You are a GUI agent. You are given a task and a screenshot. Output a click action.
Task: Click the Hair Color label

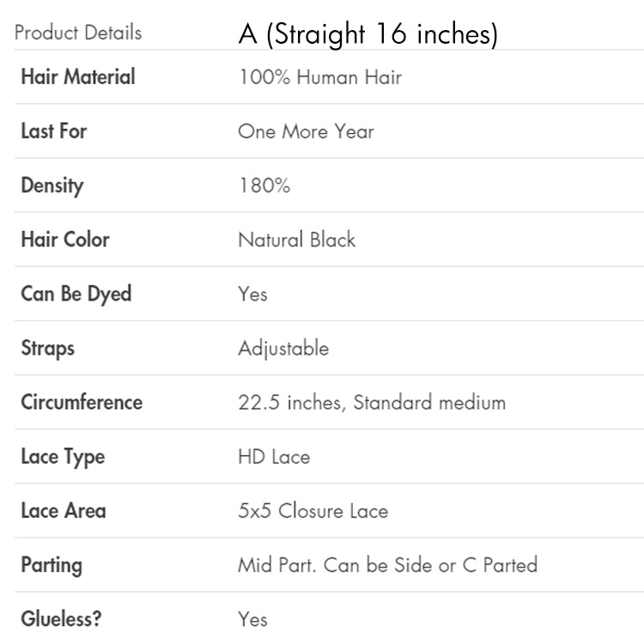point(65,240)
